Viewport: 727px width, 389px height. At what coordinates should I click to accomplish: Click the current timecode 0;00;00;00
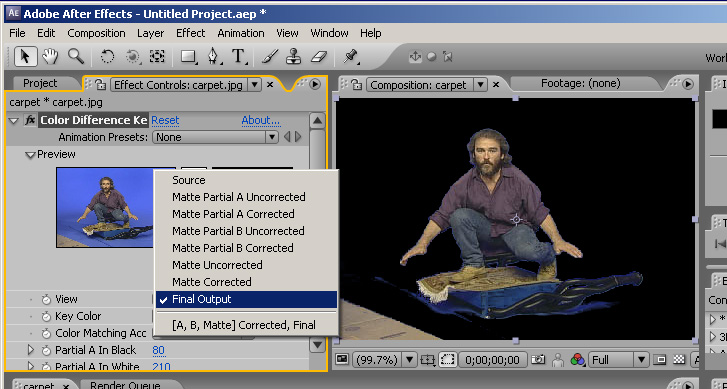pos(493,359)
